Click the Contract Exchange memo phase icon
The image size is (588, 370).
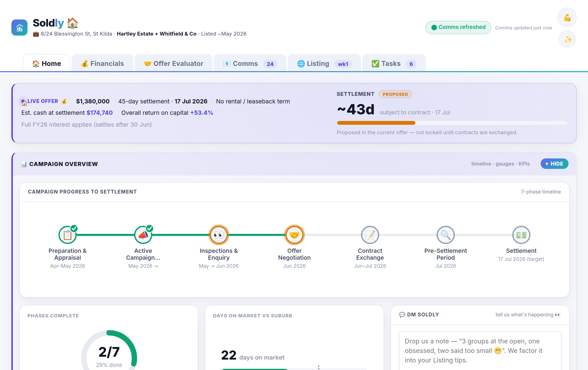point(370,235)
